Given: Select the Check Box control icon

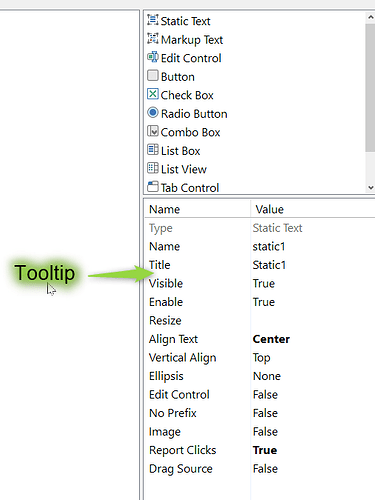Looking at the screenshot, I should tap(153, 94).
